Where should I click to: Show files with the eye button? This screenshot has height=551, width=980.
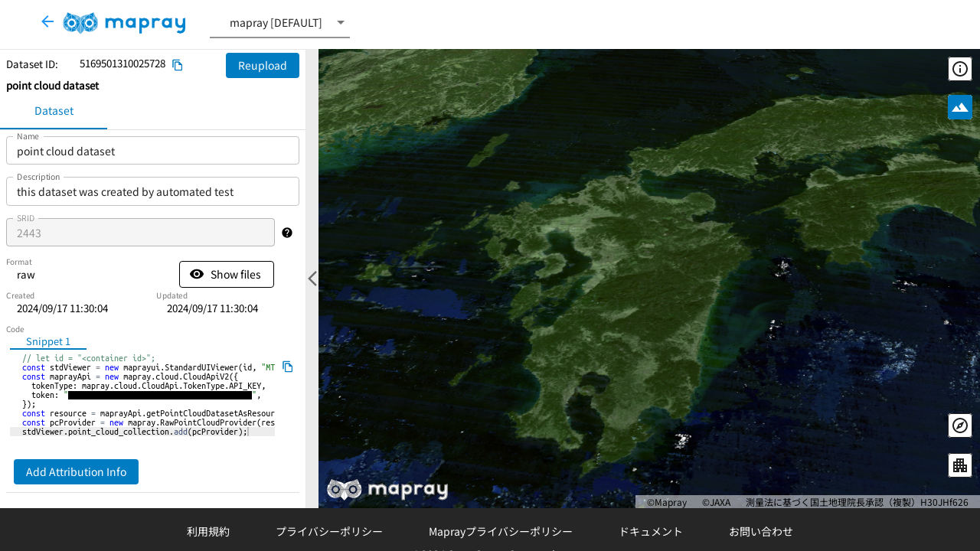click(x=227, y=274)
